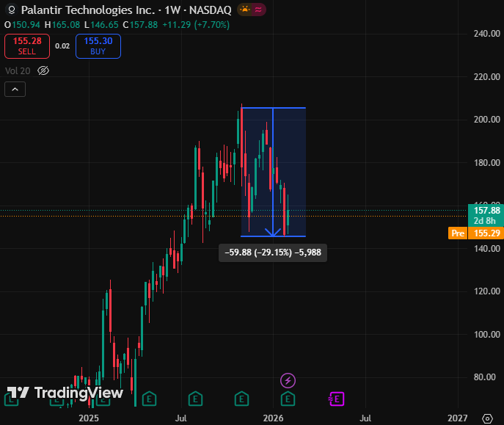Click the low value L146.65

(101, 25)
